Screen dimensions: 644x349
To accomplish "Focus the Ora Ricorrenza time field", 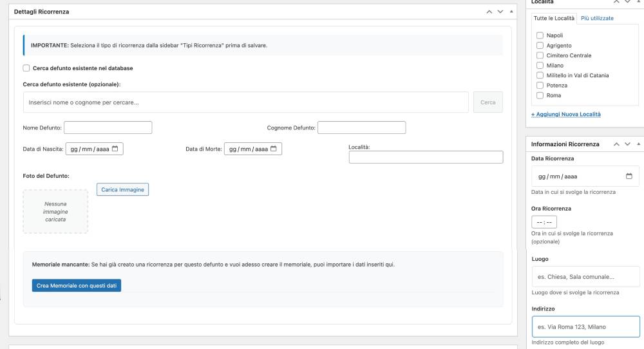I will [x=544, y=222].
